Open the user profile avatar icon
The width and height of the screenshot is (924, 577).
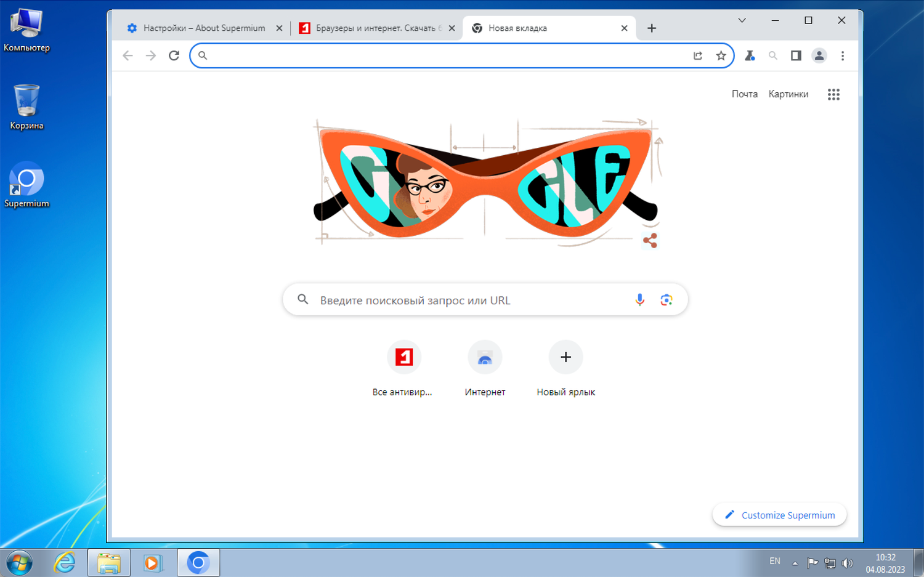pos(819,55)
